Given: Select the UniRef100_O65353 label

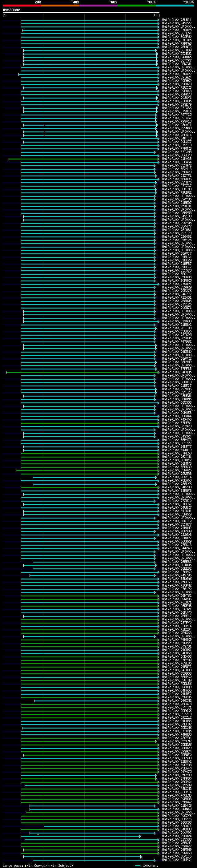Looking at the screenshot, I should coord(177,403).
